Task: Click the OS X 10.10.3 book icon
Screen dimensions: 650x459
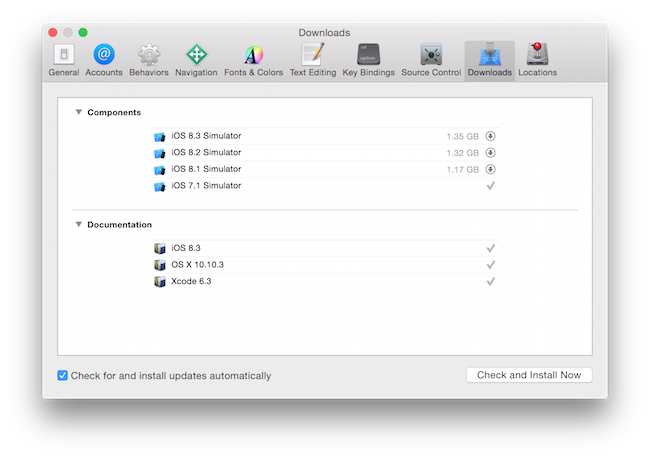Action: point(160,265)
